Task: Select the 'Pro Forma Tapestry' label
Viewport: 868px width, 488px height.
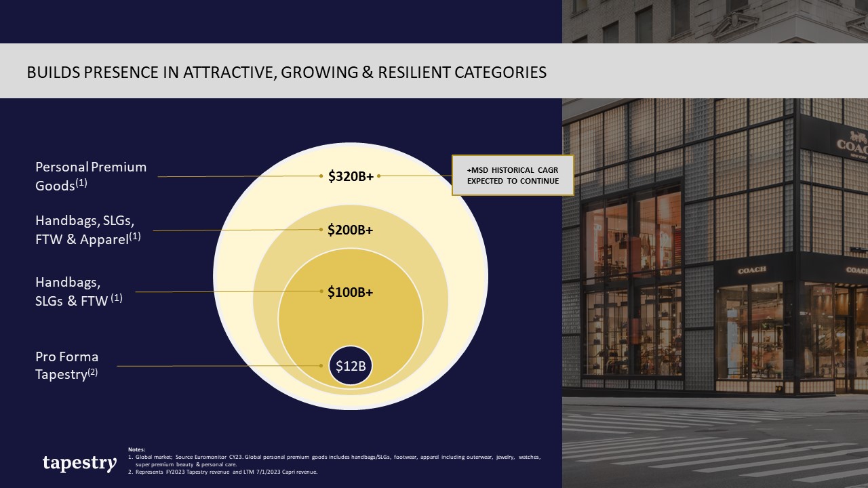Action: pos(67,365)
